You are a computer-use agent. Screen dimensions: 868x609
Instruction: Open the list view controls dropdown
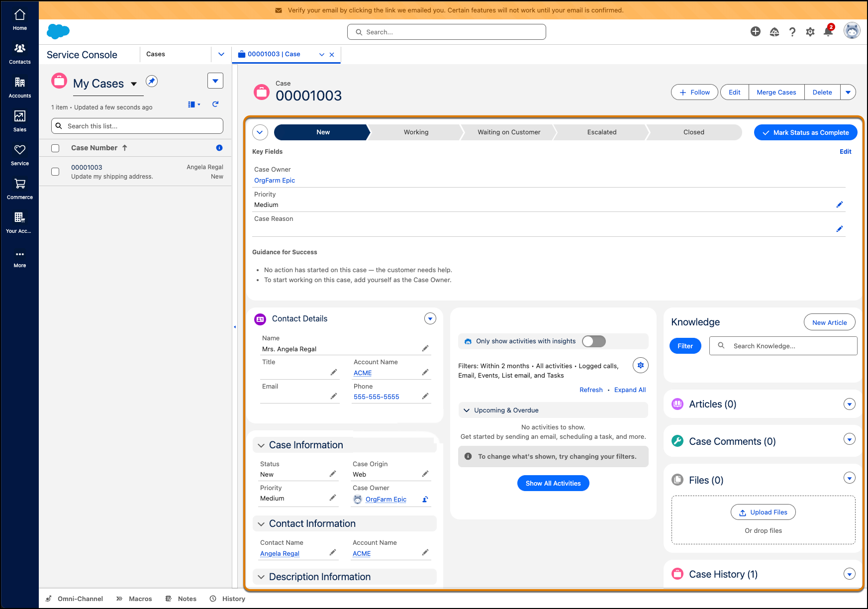[x=215, y=81]
